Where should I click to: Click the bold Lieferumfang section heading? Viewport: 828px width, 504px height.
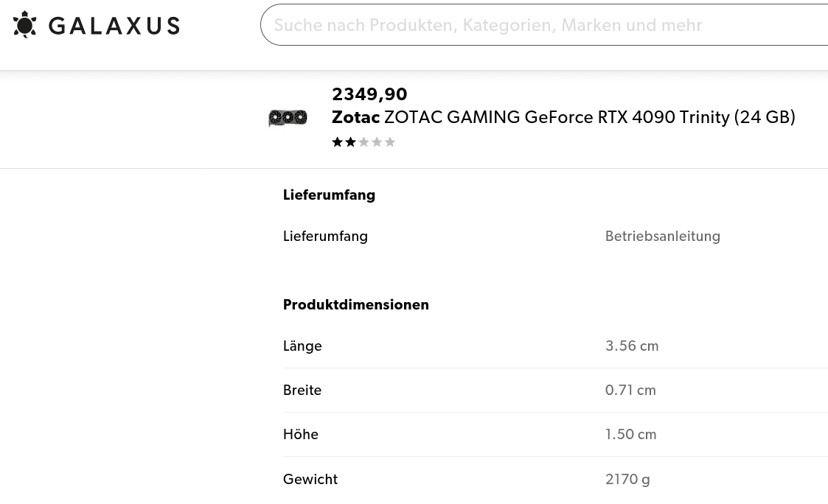(x=329, y=195)
